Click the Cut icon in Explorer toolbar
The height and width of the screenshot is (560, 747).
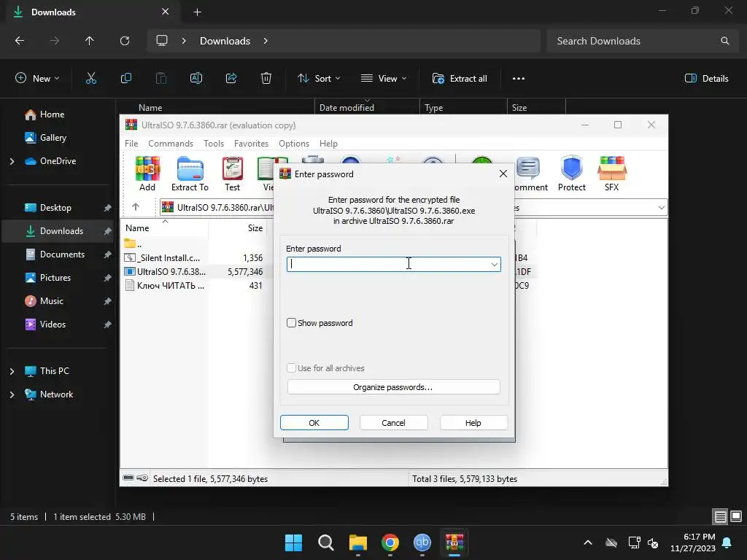(90, 79)
